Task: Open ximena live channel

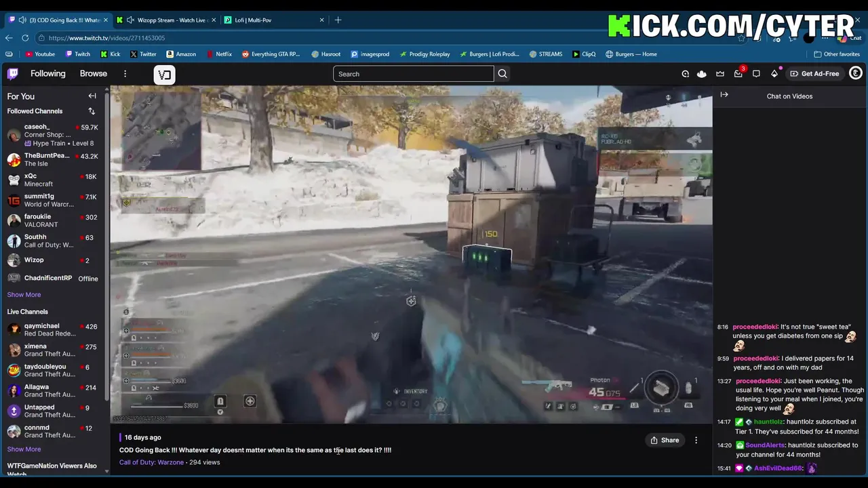Action: point(53,350)
